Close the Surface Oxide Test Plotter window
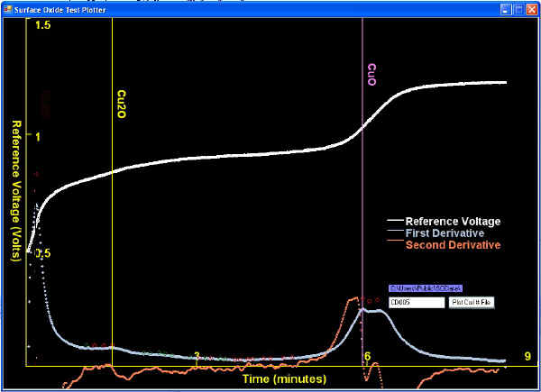This screenshot has width=541, height=392. pos(530,9)
